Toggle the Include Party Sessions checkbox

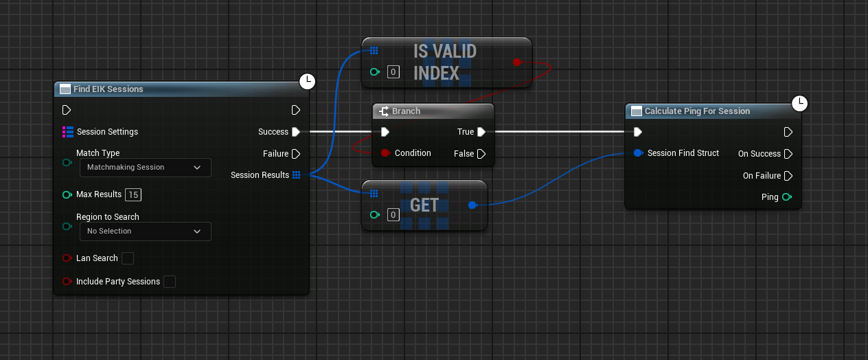(x=169, y=282)
